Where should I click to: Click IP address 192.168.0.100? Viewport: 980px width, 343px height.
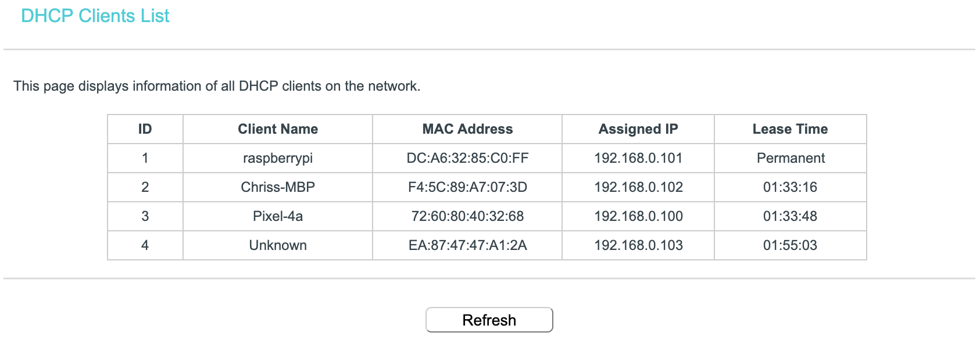tap(638, 216)
